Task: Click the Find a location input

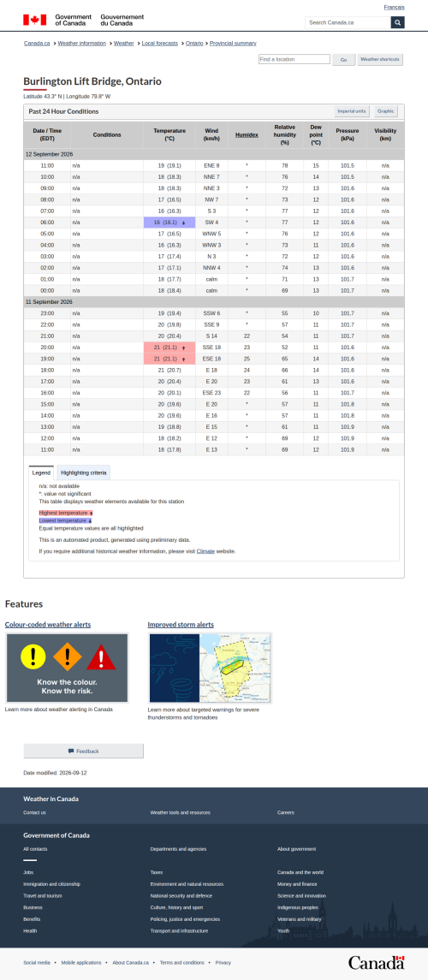Action: 294,59
